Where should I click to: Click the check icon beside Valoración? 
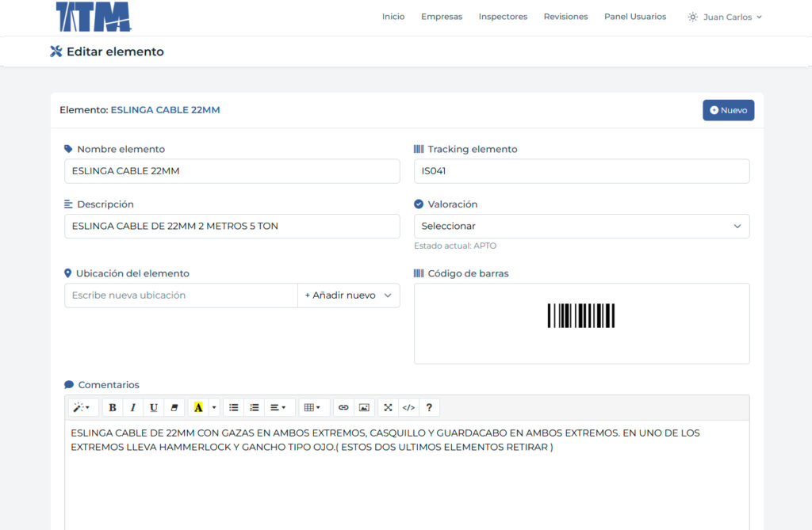pyautogui.click(x=419, y=204)
